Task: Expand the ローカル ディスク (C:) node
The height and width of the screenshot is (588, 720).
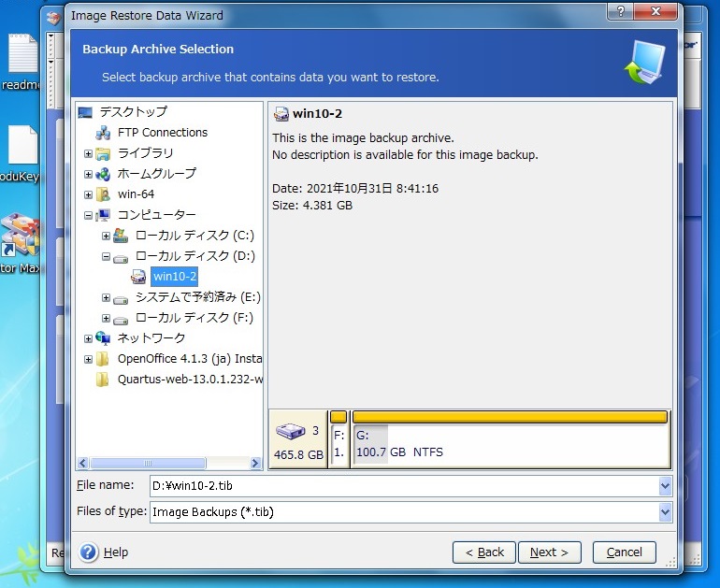Action: (106, 236)
